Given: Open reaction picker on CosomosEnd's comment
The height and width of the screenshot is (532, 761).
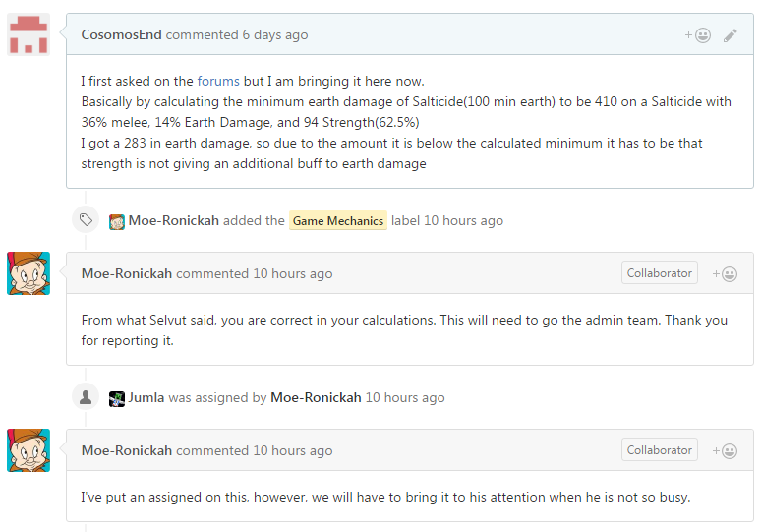Looking at the screenshot, I should coord(698,35).
